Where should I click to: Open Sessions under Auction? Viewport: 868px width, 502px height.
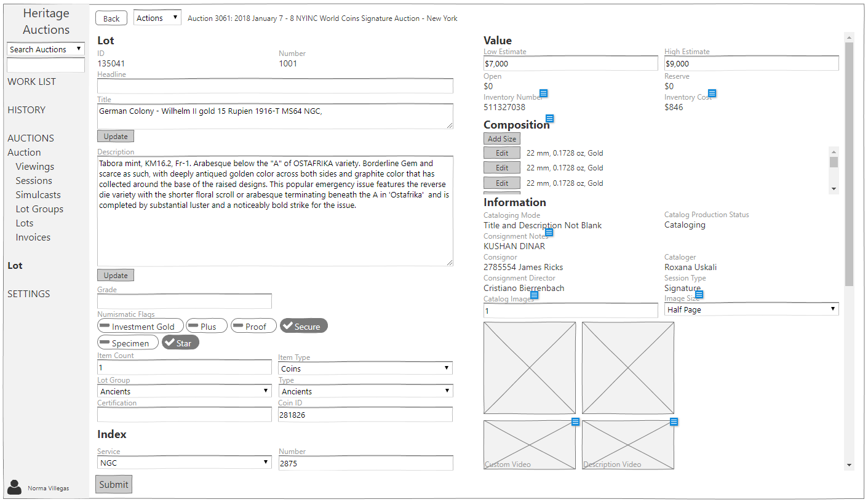pyautogui.click(x=34, y=181)
